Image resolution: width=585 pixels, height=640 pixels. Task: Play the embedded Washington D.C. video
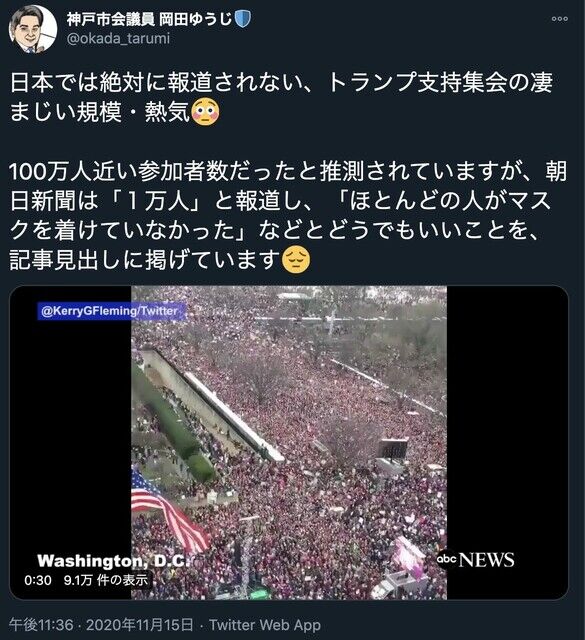289,443
